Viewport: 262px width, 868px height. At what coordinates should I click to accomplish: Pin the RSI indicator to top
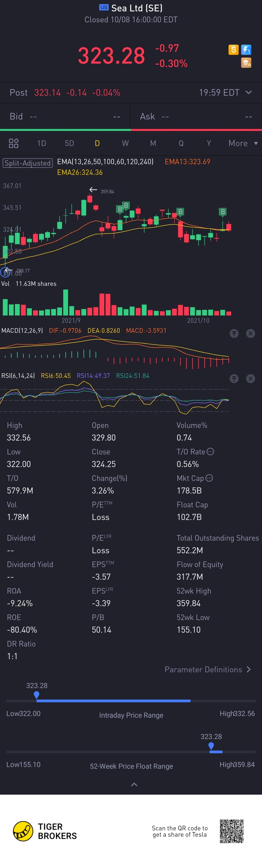click(234, 378)
